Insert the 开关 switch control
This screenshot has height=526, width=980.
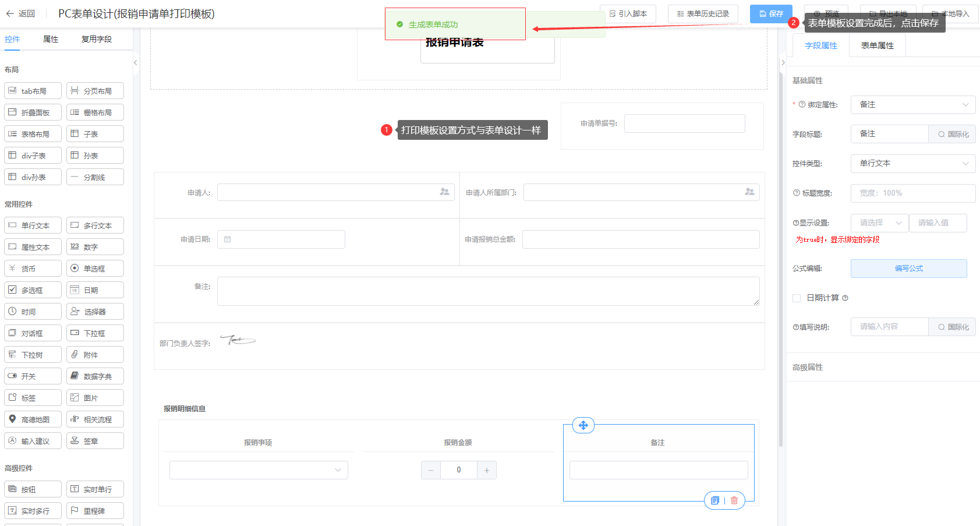pyautogui.click(x=33, y=376)
